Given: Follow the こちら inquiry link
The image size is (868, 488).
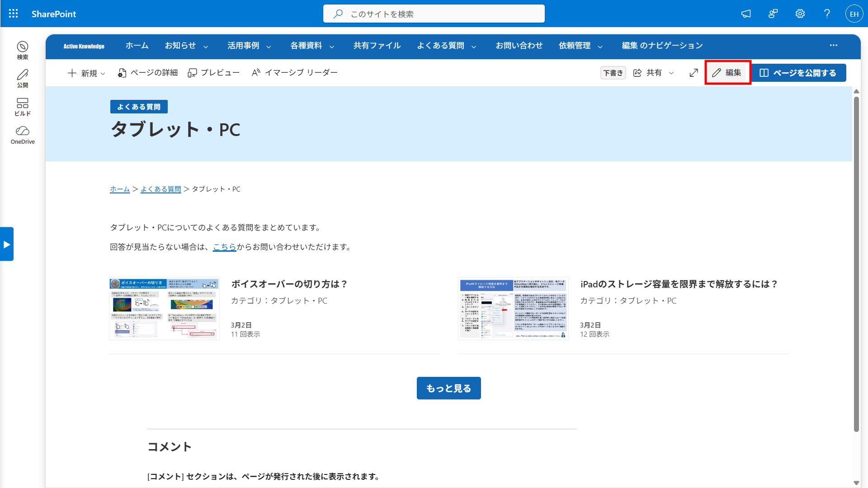Looking at the screenshot, I should (x=224, y=247).
